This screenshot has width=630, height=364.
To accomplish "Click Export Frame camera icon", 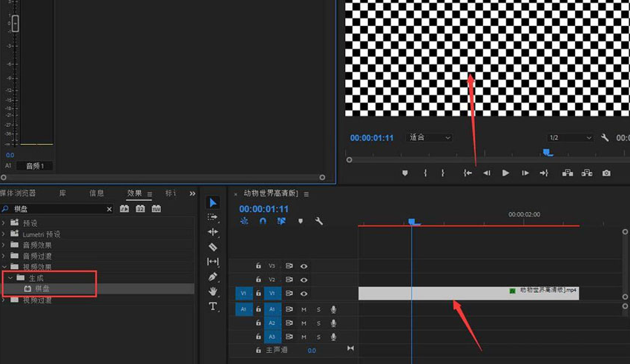I will (x=606, y=173).
